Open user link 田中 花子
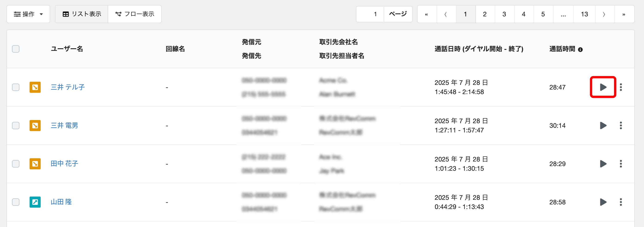Viewport: 644px width, 227px height. 64,164
